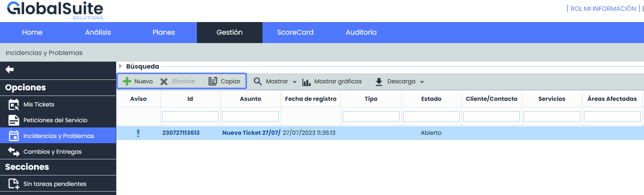The image size is (644, 195).
Task: Click the Estado filter input box
Action: point(431,117)
